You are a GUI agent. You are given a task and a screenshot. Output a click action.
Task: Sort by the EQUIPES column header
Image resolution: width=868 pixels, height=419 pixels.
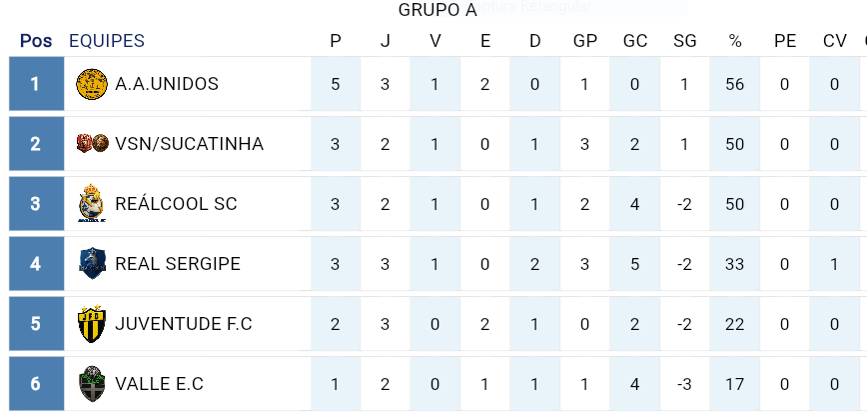click(107, 41)
